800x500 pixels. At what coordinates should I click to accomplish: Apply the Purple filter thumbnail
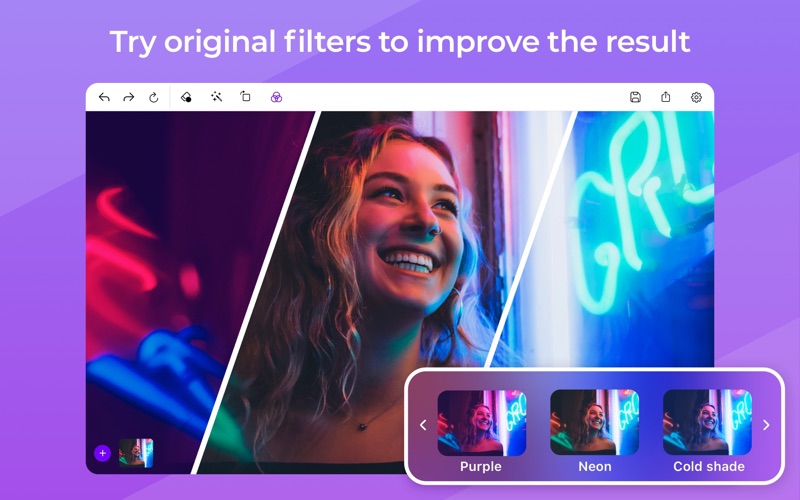pyautogui.click(x=482, y=422)
